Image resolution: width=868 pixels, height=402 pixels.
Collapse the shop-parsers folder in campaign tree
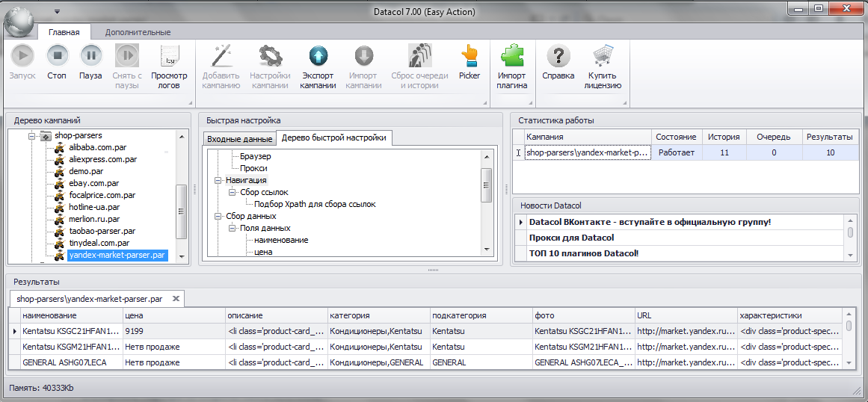[32, 135]
